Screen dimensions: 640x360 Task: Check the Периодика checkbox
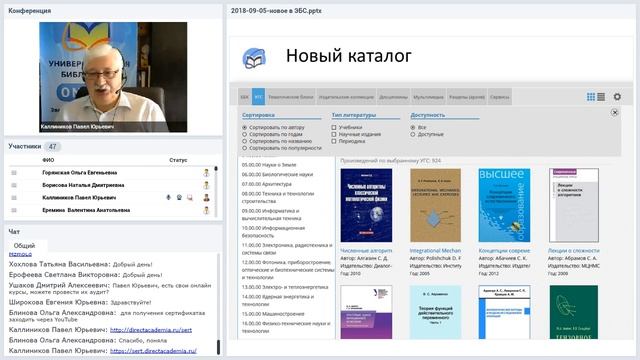(334, 141)
